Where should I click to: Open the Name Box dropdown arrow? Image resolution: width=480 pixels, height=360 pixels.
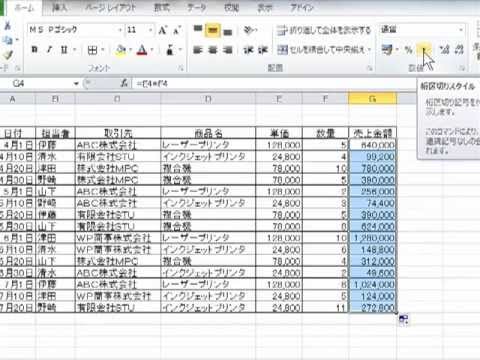click(76, 84)
